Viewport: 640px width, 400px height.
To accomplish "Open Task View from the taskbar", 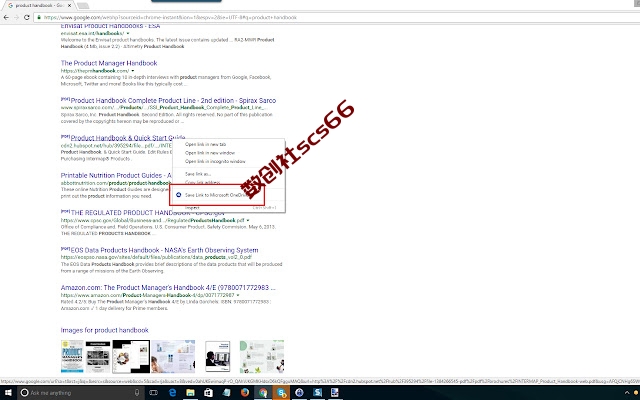I will (x=153, y=393).
